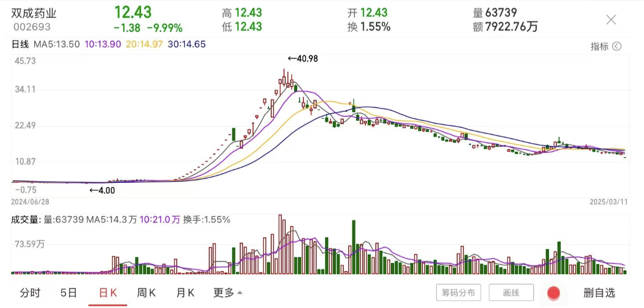Click the X to close the chart view

click(x=611, y=19)
